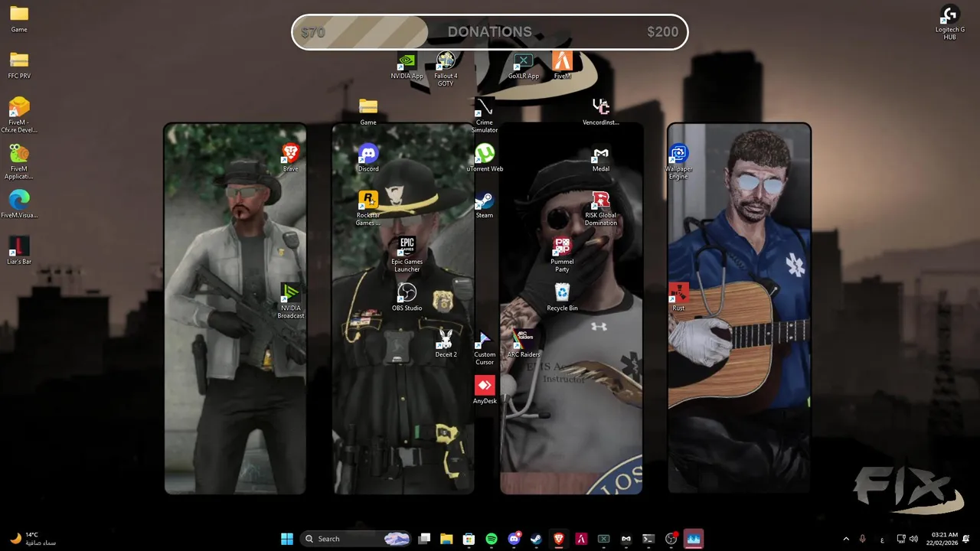Select the Rockstar Games Launcher shortcut
980x551 pixels.
coord(368,209)
